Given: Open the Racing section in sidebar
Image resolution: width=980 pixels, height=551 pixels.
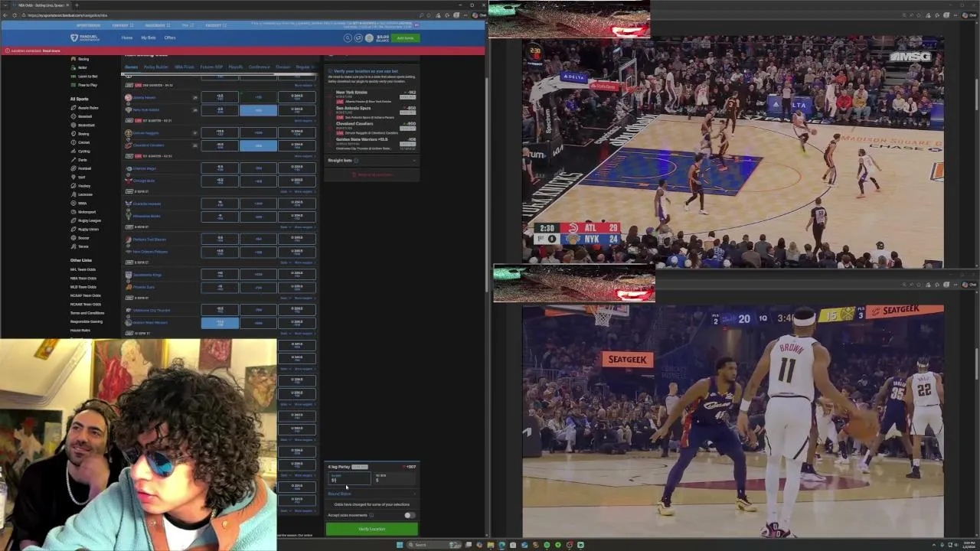Looking at the screenshot, I should coord(83,59).
